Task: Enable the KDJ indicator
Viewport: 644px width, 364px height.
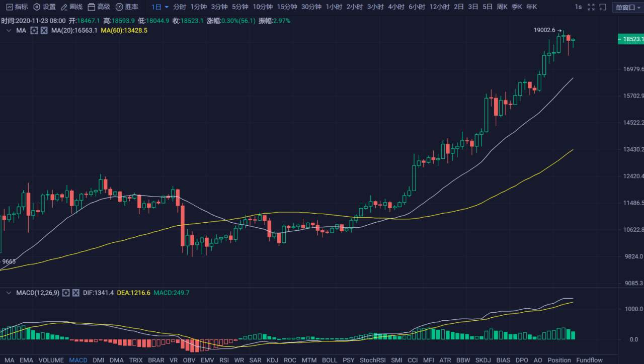Action: click(x=272, y=360)
